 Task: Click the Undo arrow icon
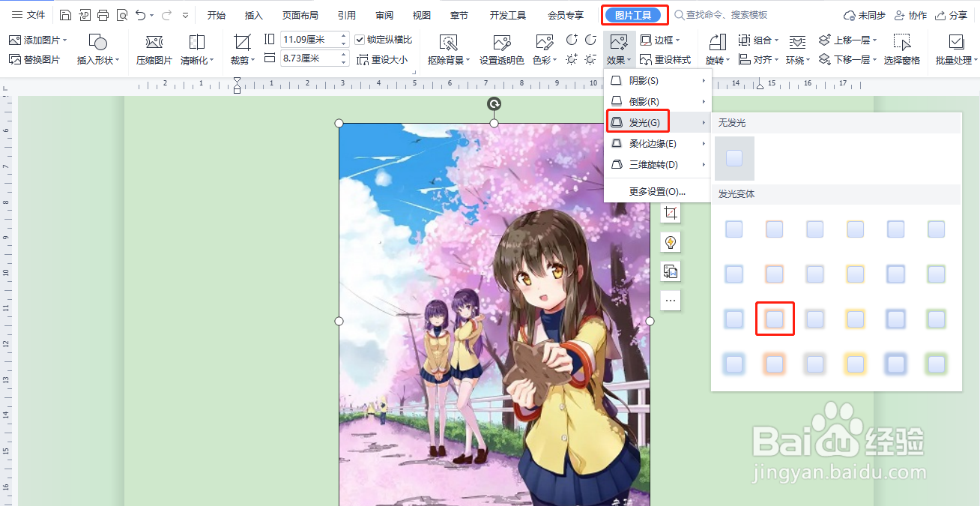pos(140,15)
